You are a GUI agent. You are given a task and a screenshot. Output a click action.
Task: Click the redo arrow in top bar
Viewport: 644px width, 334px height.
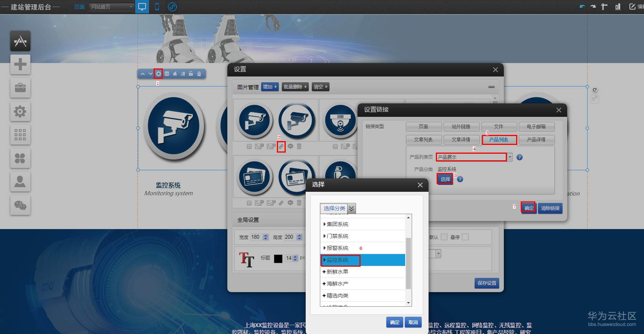[593, 7]
